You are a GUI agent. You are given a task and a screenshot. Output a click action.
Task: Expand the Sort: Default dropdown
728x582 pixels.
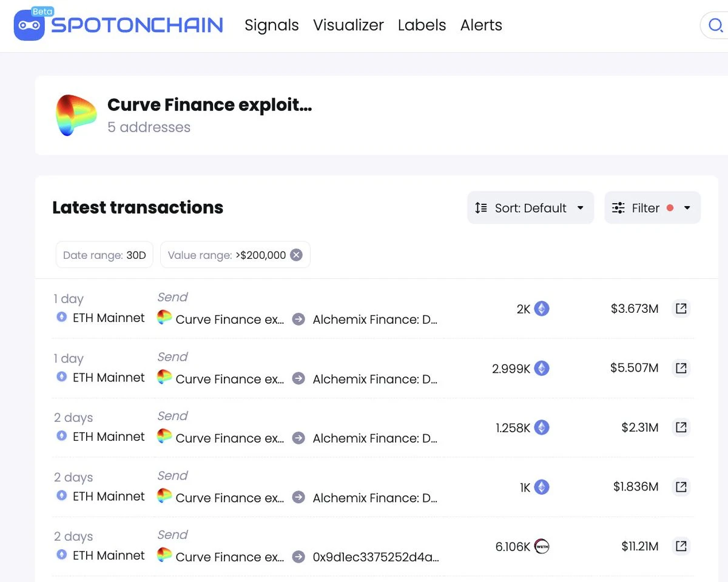coord(530,208)
